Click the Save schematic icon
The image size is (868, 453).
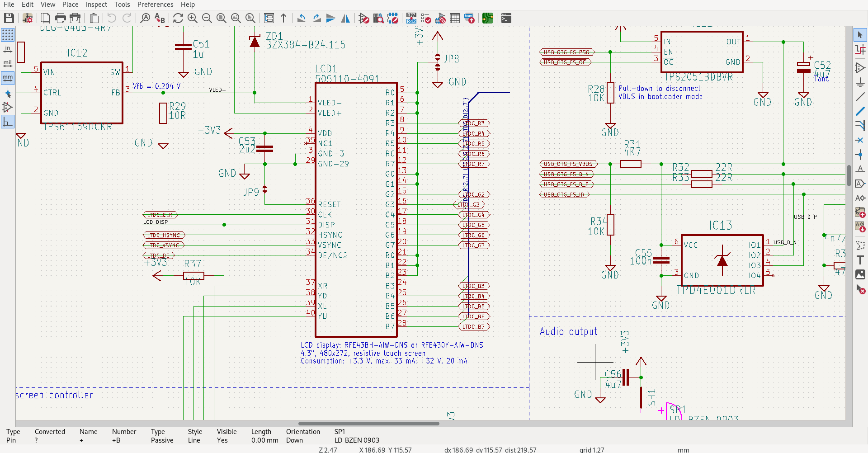pyautogui.click(x=9, y=18)
